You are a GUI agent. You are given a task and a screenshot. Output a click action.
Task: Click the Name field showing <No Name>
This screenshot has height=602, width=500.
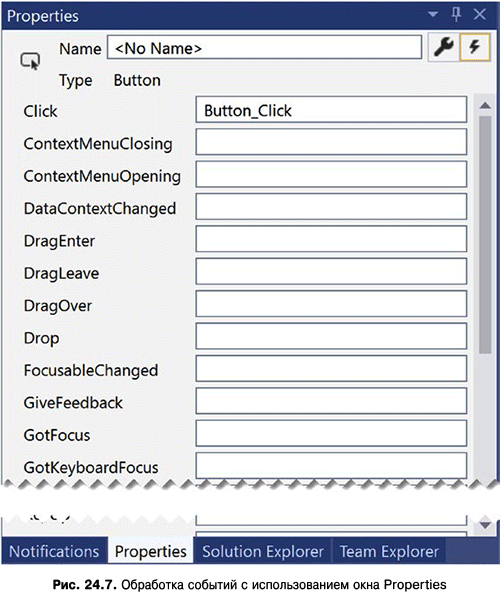pos(264,48)
